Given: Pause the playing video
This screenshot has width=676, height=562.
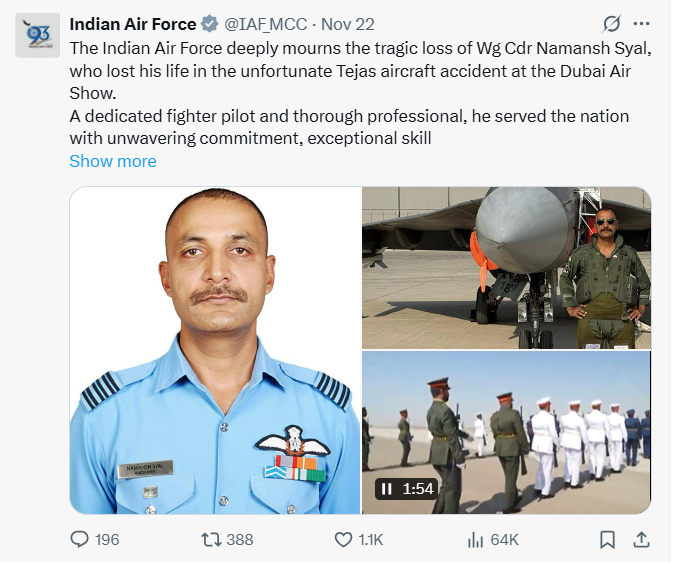Looking at the screenshot, I should [386, 489].
